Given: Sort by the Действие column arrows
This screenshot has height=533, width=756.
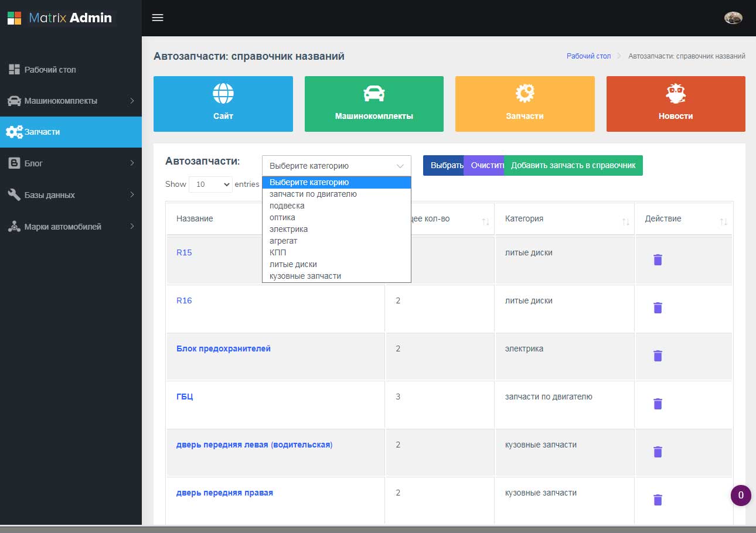Looking at the screenshot, I should pyautogui.click(x=724, y=222).
